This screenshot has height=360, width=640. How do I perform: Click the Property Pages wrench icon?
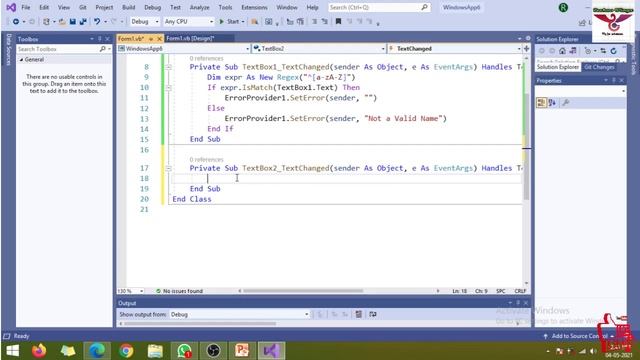click(566, 103)
